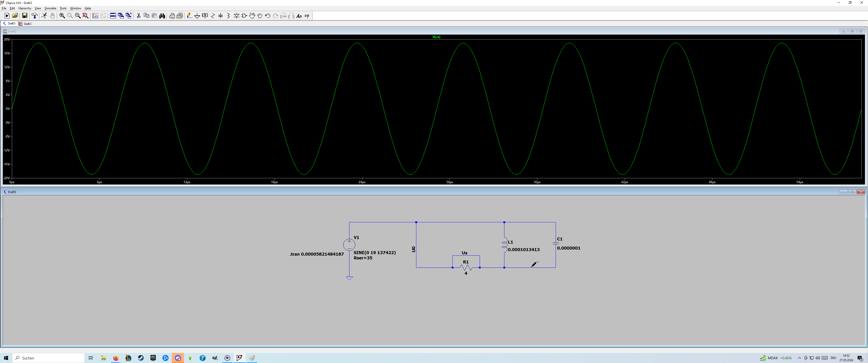
Task: Click the V(us) trace label
Action: point(436,37)
